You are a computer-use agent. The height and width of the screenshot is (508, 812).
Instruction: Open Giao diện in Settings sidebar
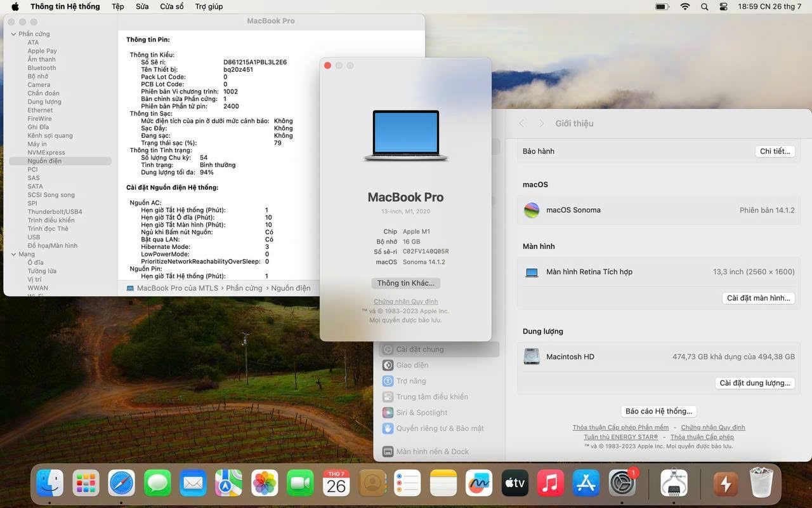pyautogui.click(x=439, y=365)
